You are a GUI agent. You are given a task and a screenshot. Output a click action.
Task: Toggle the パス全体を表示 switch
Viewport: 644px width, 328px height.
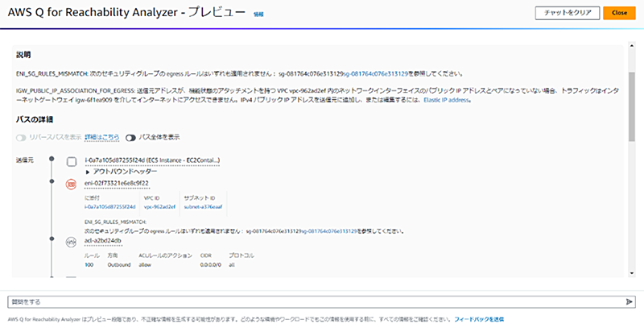(130, 138)
